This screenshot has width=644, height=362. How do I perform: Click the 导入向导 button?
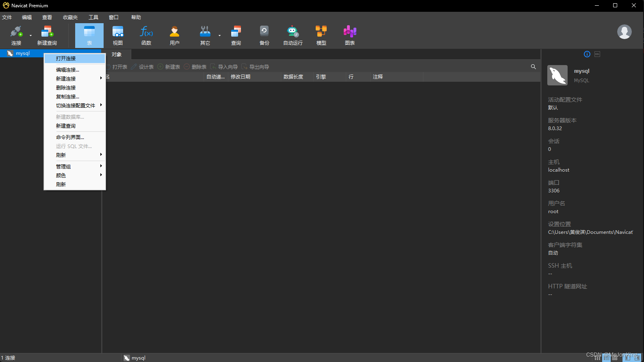tap(224, 67)
